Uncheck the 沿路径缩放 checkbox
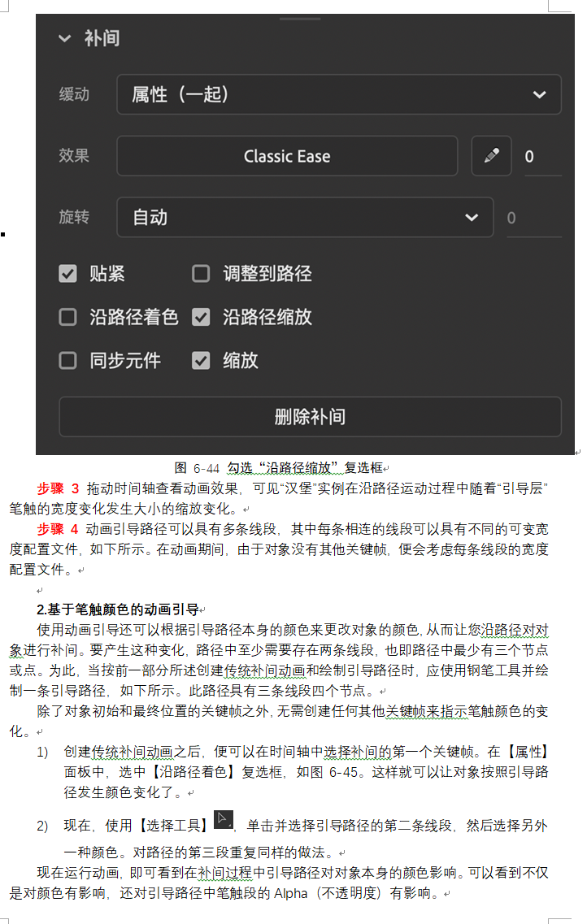Image resolution: width=587 pixels, height=924 pixels. [x=201, y=317]
